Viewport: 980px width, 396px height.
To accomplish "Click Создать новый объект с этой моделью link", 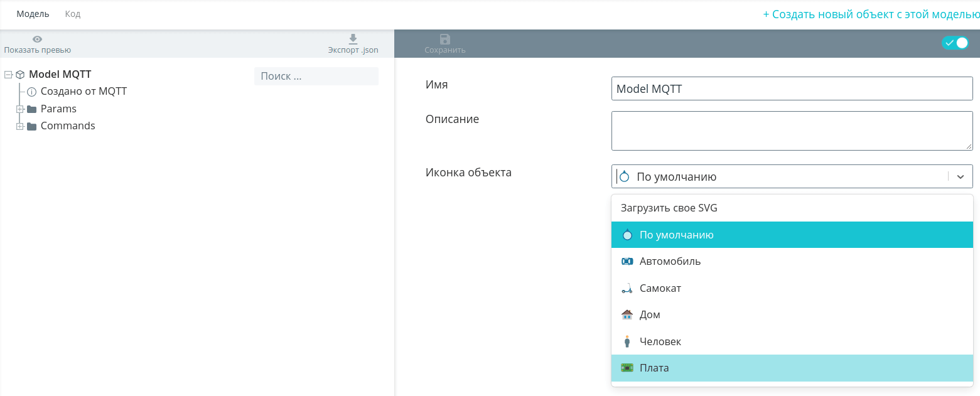I will tap(871, 14).
